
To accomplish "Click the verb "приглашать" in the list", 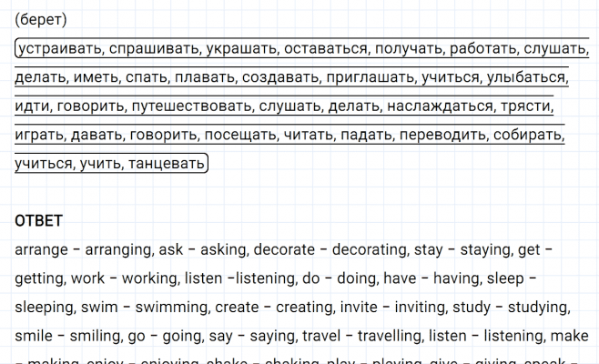I will 370,77.
